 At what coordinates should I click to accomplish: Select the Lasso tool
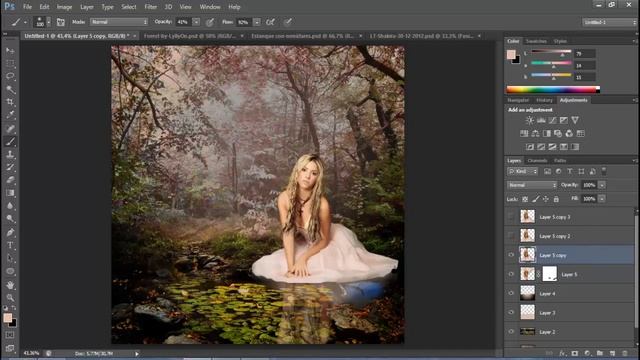pos(10,76)
